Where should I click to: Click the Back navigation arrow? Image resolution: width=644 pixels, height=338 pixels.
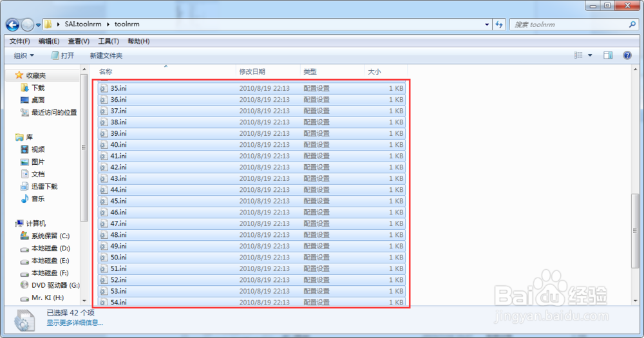[13, 24]
